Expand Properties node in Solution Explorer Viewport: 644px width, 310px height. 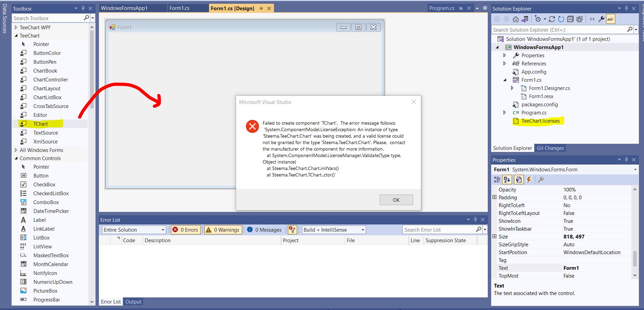coord(505,55)
